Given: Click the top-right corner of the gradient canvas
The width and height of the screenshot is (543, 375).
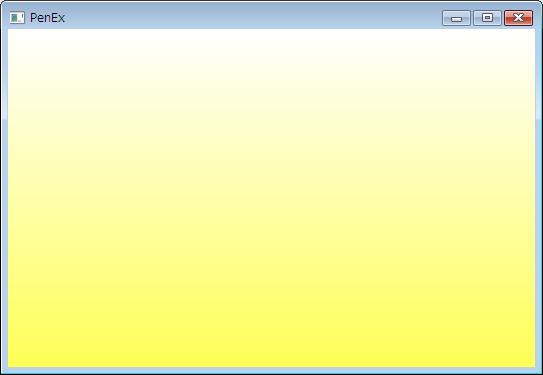Looking at the screenshot, I should click(534, 31).
